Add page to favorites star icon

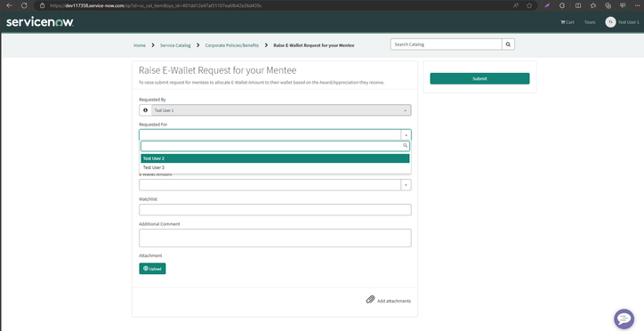pos(529,5)
